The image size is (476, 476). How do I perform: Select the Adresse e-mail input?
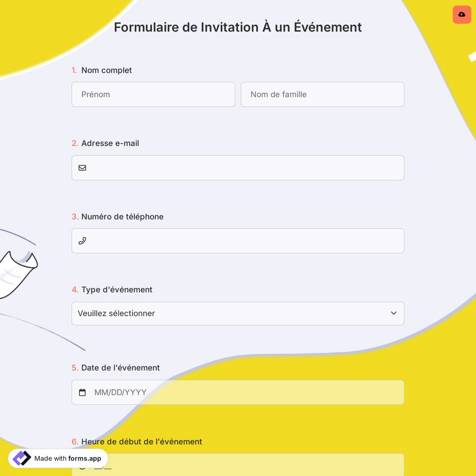pos(238,168)
